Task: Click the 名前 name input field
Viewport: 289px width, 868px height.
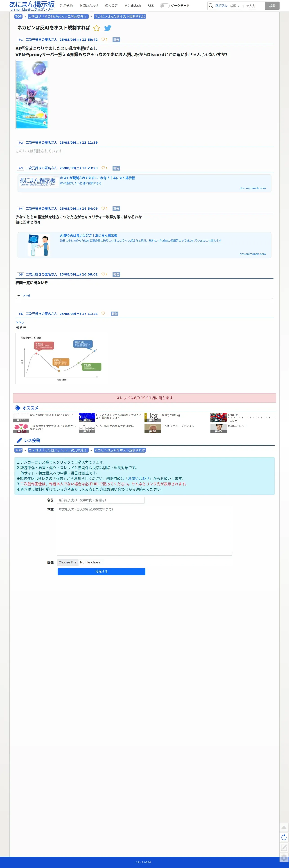Action: [x=100, y=500]
